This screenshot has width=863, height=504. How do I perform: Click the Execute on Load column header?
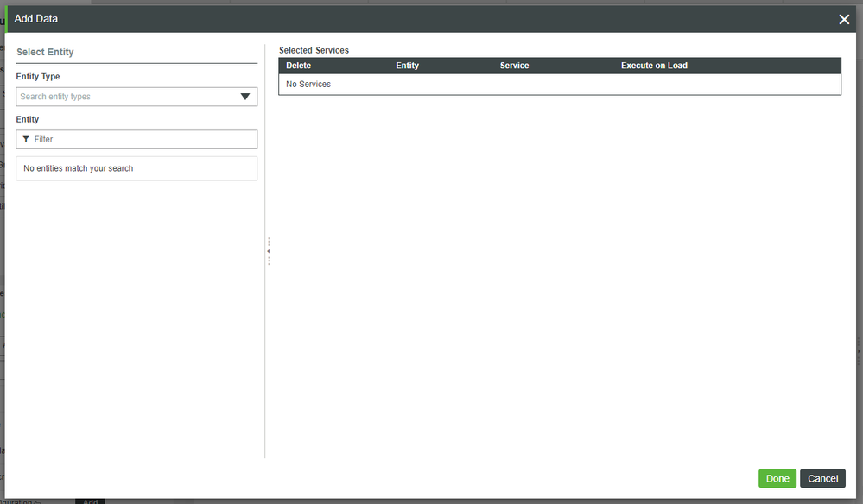pos(654,66)
